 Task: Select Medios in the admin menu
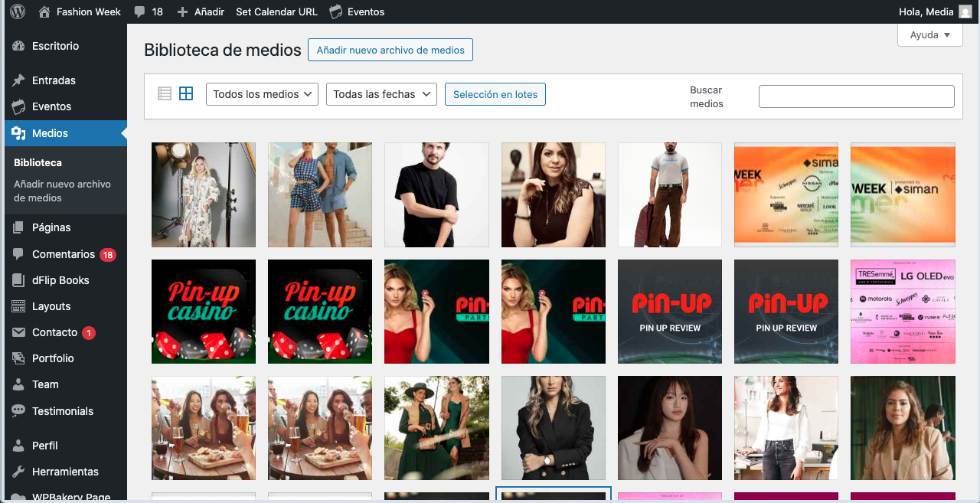(65, 133)
